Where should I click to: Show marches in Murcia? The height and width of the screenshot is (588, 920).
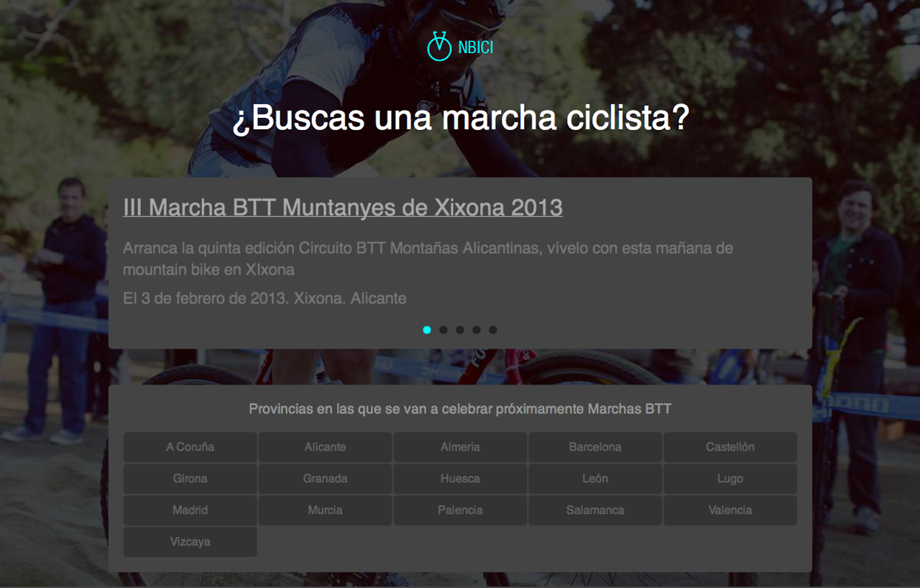(x=325, y=510)
